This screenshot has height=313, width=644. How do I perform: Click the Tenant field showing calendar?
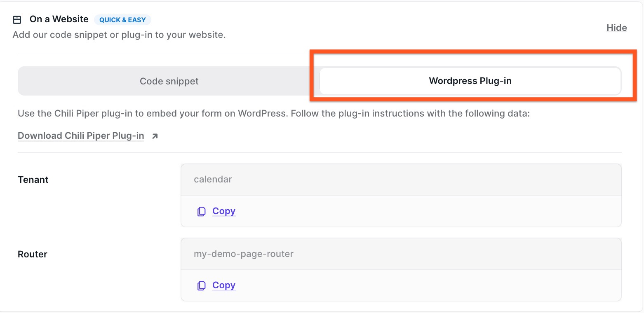(x=401, y=180)
